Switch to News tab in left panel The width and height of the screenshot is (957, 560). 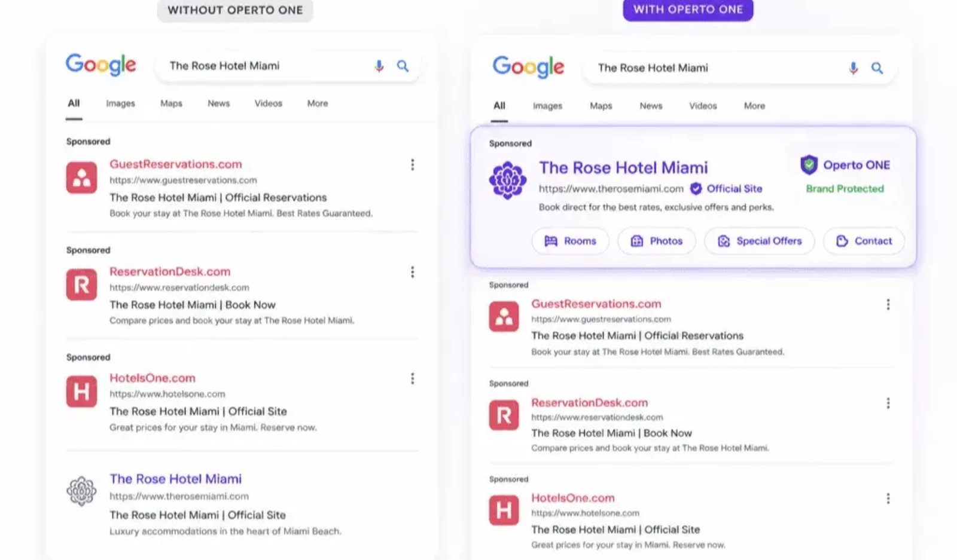(218, 103)
